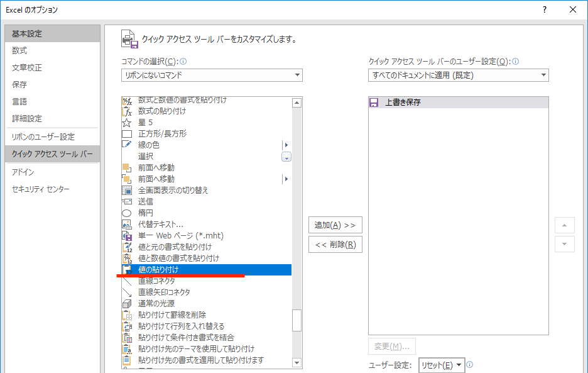The image size is (588, 373).
Task: Click the ellipse icon beside 楕円
Action: pyautogui.click(x=127, y=213)
